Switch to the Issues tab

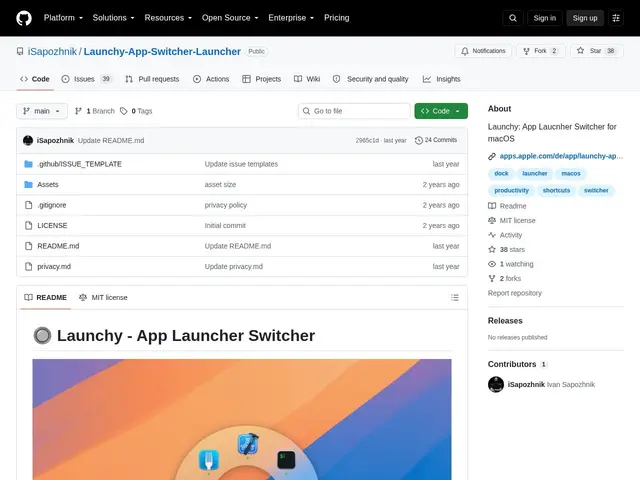(x=86, y=79)
